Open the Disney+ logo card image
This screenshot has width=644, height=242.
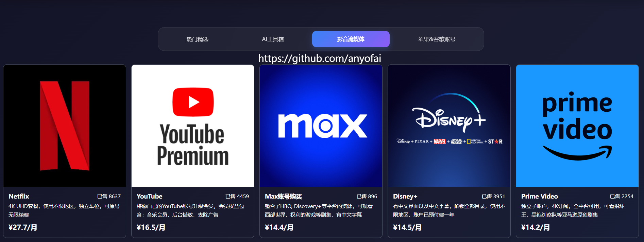point(449,126)
